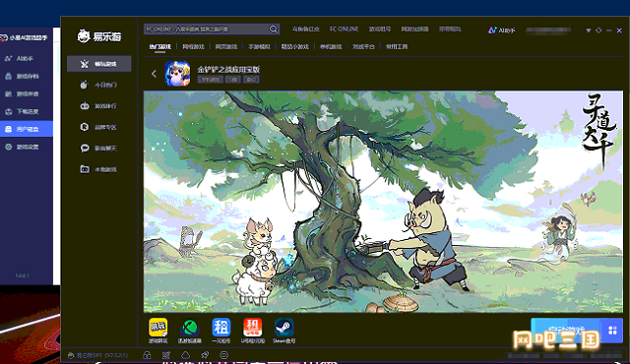630x364 pixels.
Task: Open the top link left of AI助手
Action: click(450, 29)
